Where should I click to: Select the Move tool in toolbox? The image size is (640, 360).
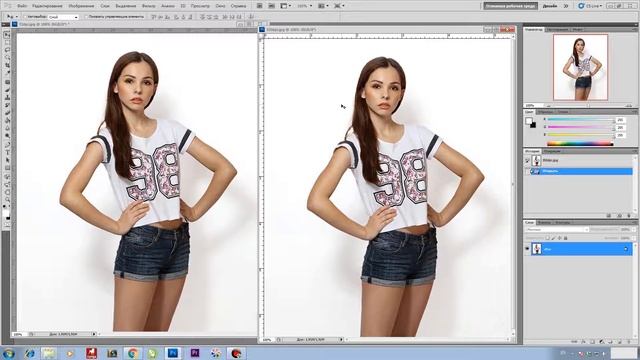pos(7,35)
